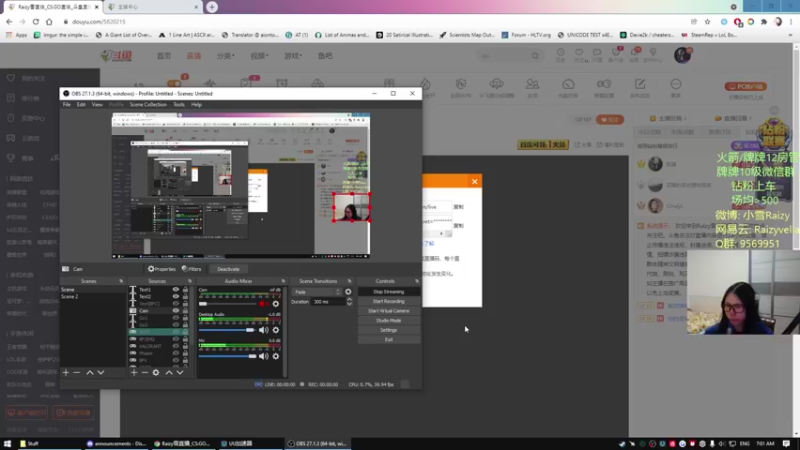Move source up with the Sources up arrow
The width and height of the screenshot is (800, 450).
(x=169, y=373)
